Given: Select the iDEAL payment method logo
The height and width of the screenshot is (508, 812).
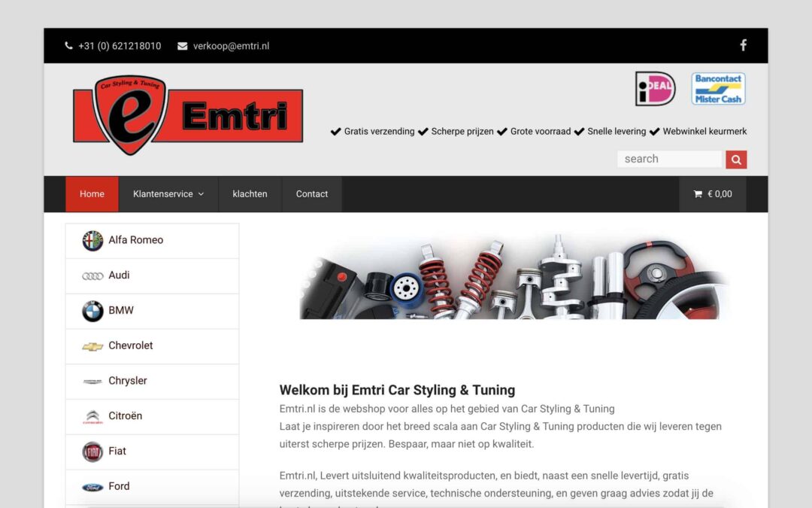Looking at the screenshot, I should [x=654, y=88].
